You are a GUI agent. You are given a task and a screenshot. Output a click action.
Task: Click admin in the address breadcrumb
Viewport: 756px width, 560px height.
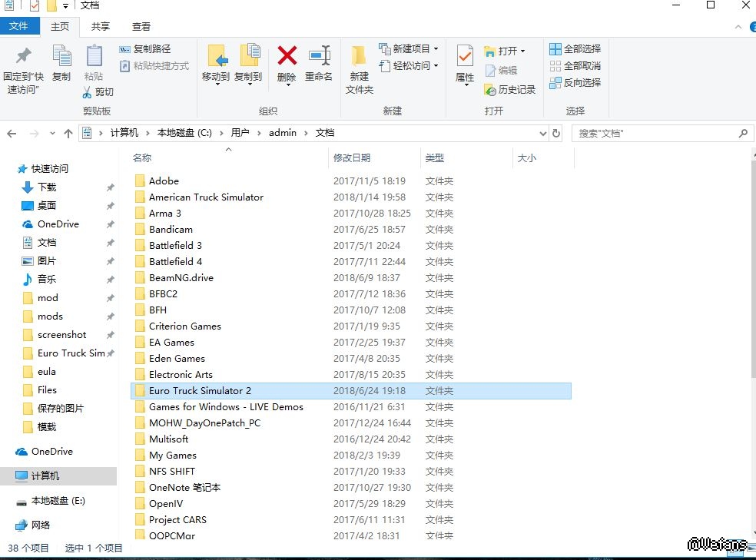[283, 133]
